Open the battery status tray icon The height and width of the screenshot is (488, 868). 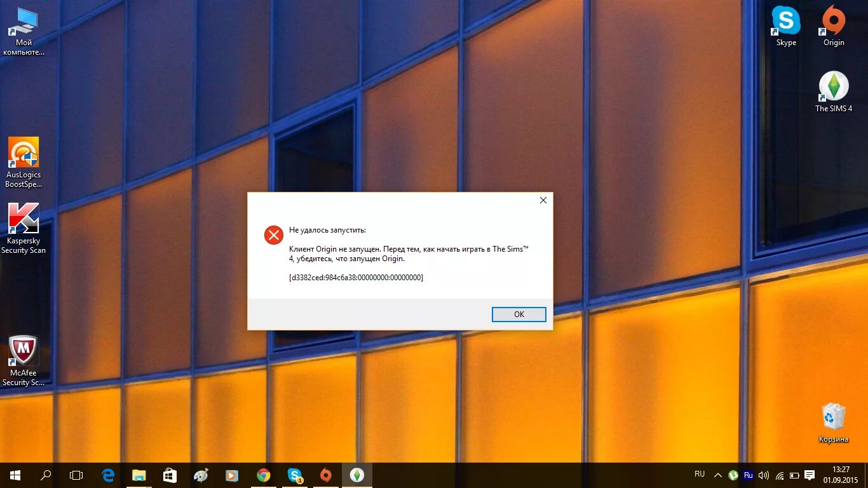[x=794, y=475]
